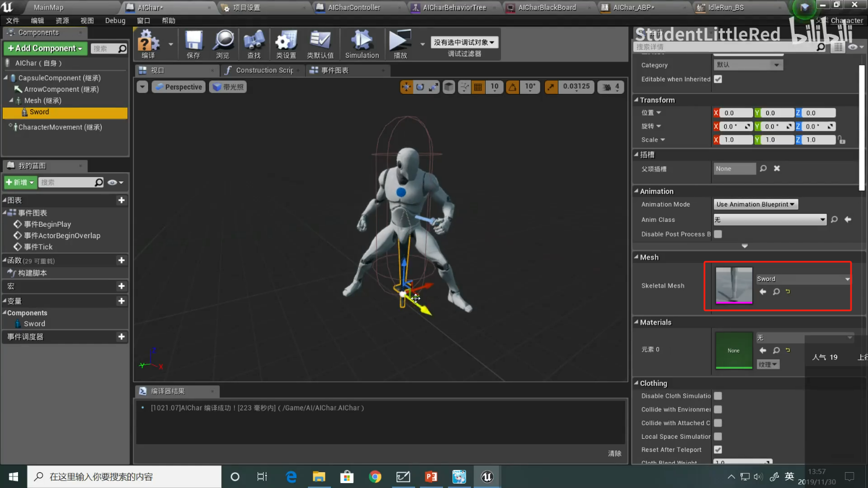Pick parent socket with magnifier icon

click(763, 169)
